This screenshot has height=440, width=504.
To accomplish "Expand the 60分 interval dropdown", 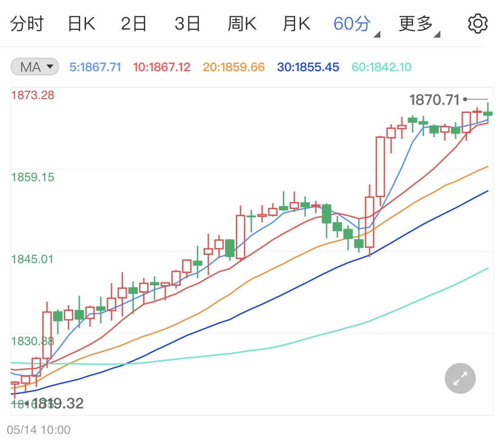I will pyautogui.click(x=356, y=25).
